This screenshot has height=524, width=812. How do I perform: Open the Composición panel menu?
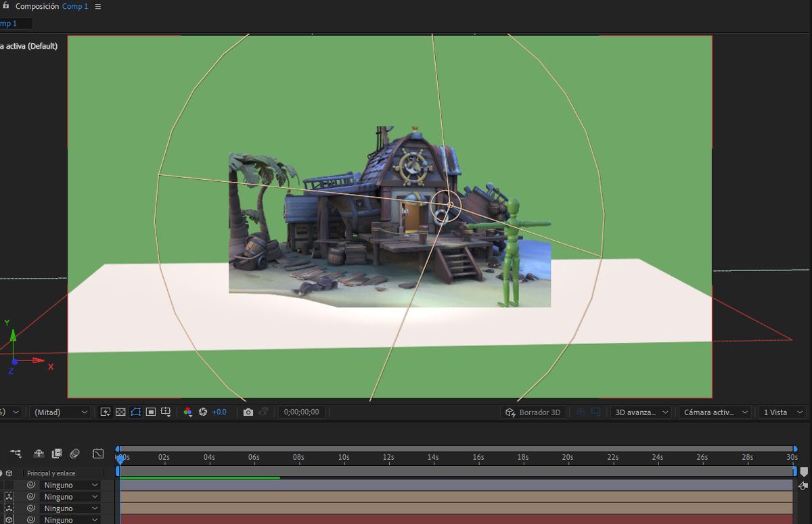coord(97,6)
